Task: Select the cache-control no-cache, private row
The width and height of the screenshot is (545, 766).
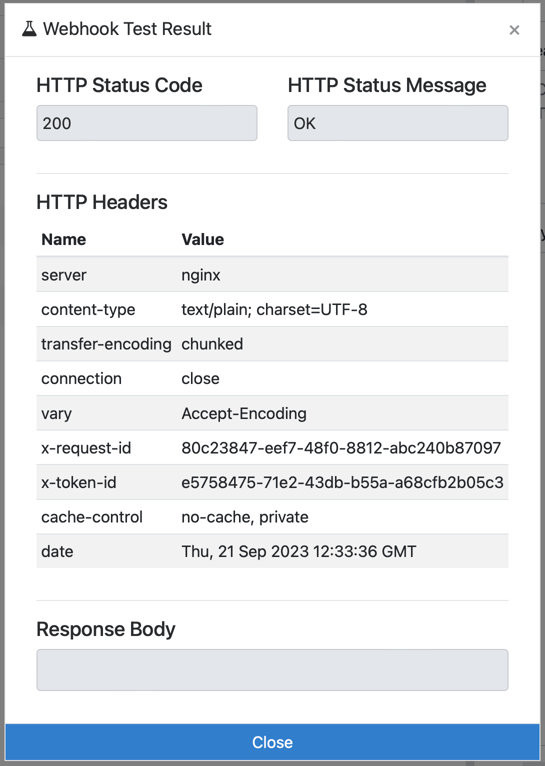Action: click(x=272, y=517)
